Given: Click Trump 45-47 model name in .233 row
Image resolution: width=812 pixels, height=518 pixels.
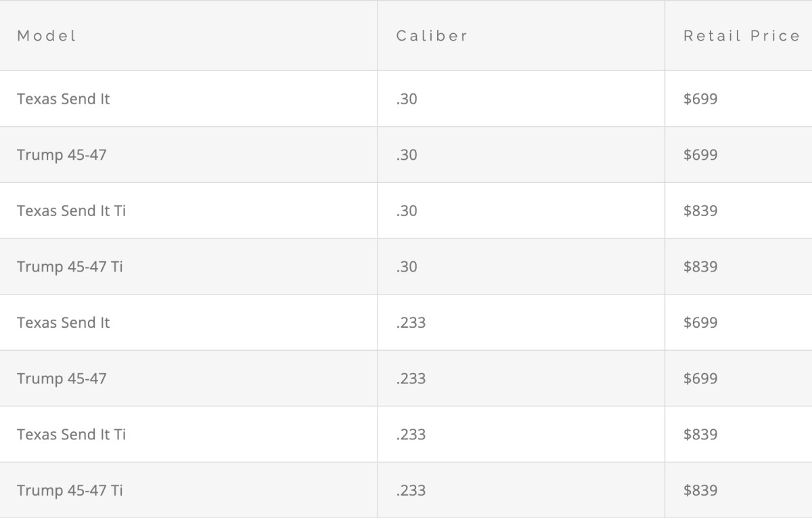Looking at the screenshot, I should pyautogui.click(x=62, y=379).
